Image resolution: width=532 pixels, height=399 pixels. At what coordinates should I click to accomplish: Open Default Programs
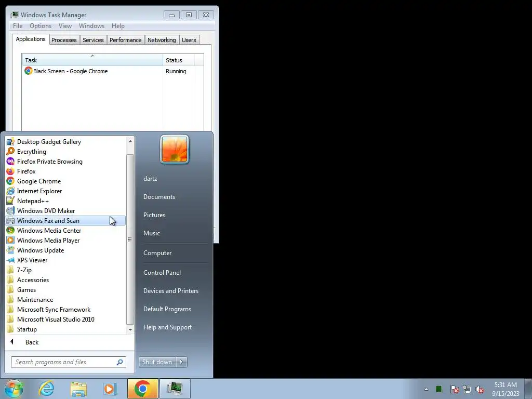[167, 309]
